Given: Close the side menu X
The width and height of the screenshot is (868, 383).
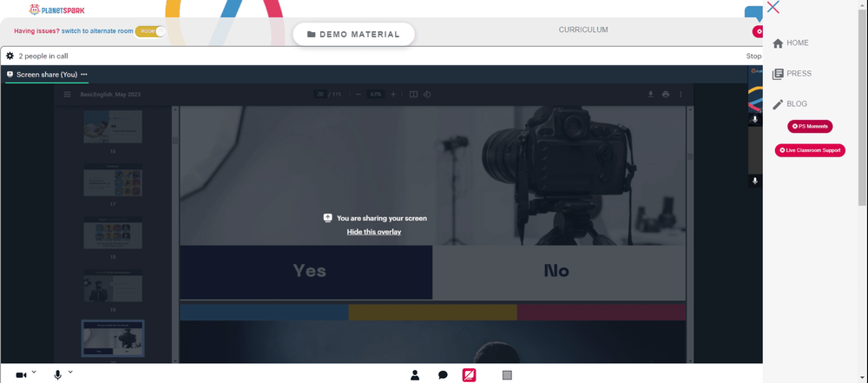Looking at the screenshot, I should 773,7.
